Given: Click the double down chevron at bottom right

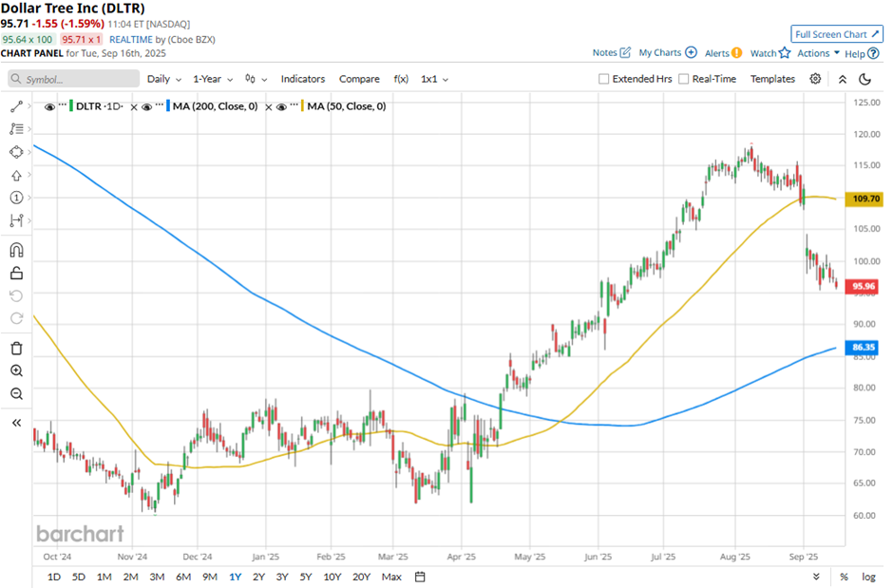Looking at the screenshot, I should coord(816,577).
